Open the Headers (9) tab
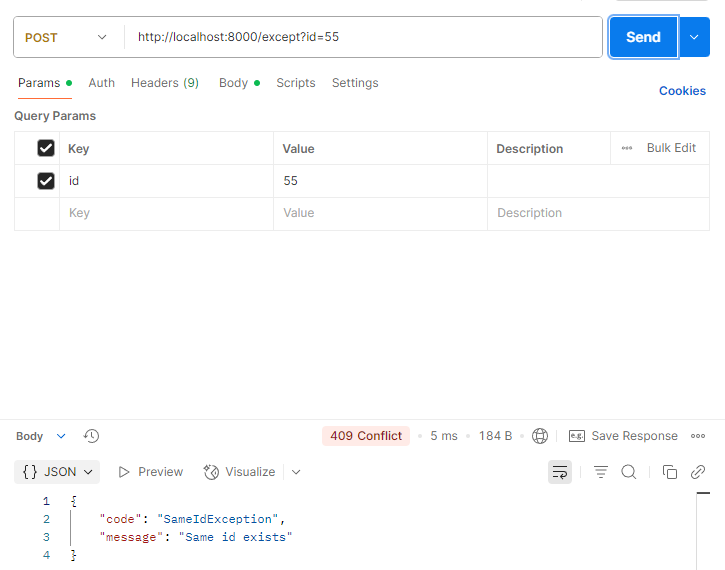 coord(165,83)
